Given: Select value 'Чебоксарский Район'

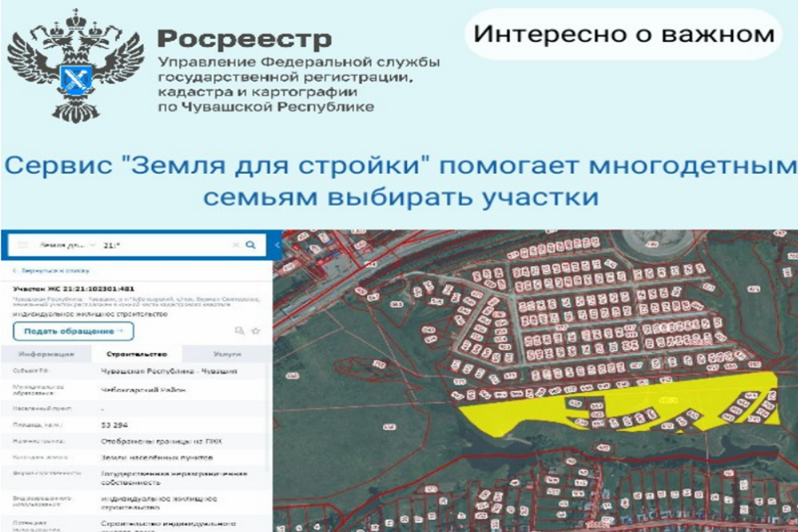Looking at the screenshot, I should pos(143,390).
